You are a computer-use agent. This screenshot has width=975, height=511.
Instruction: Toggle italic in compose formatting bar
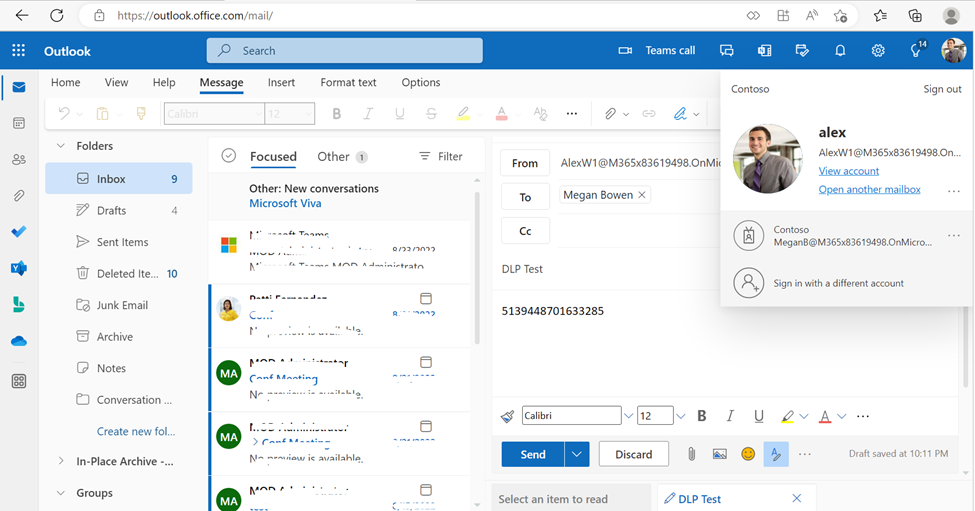tap(731, 416)
